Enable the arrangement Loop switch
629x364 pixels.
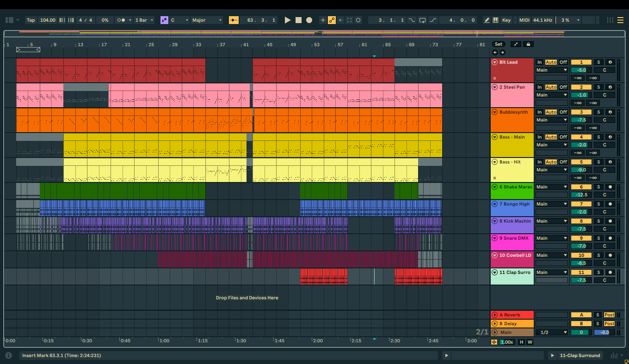point(422,20)
